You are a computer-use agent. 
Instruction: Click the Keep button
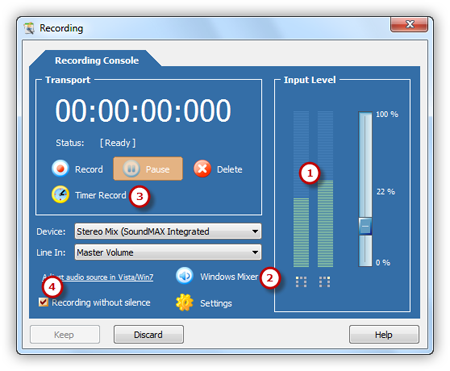[x=65, y=334]
